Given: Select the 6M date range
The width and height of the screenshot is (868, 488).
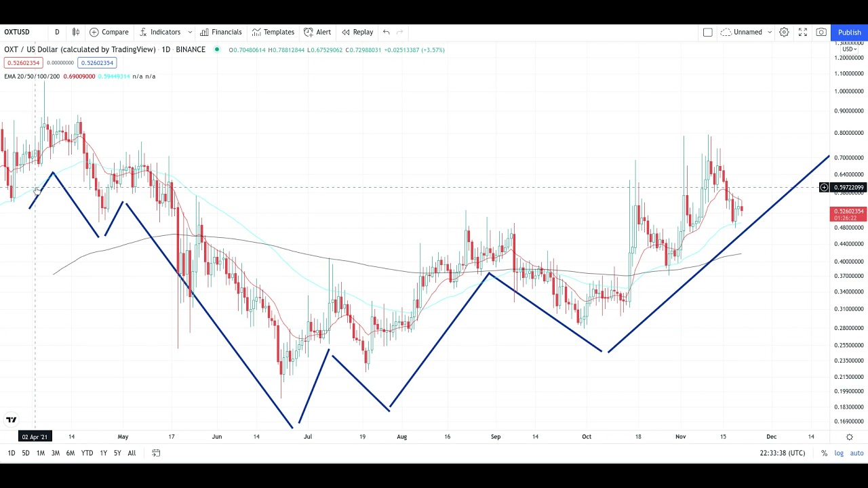Looking at the screenshot, I should tap(71, 453).
